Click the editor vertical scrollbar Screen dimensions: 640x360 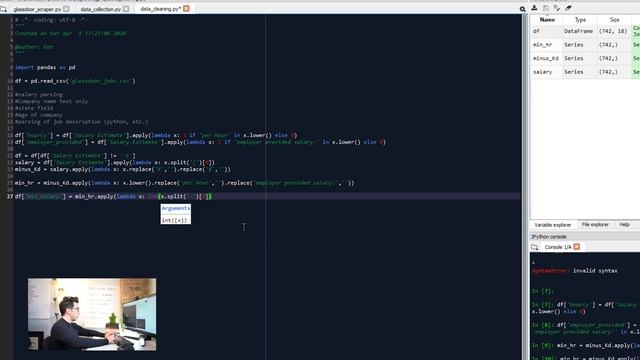525,187
